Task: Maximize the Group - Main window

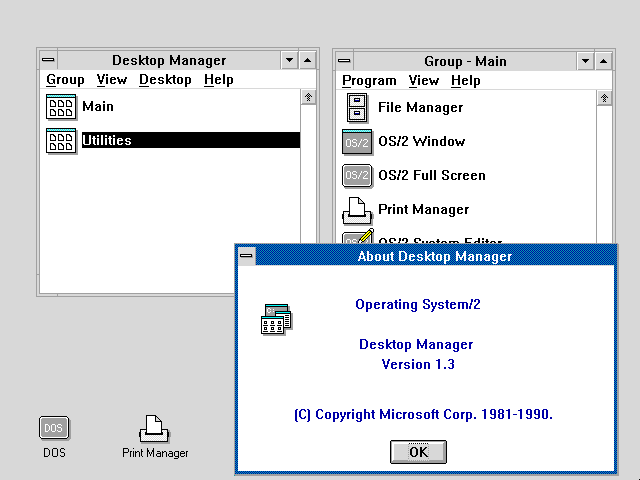Action: (x=603, y=61)
